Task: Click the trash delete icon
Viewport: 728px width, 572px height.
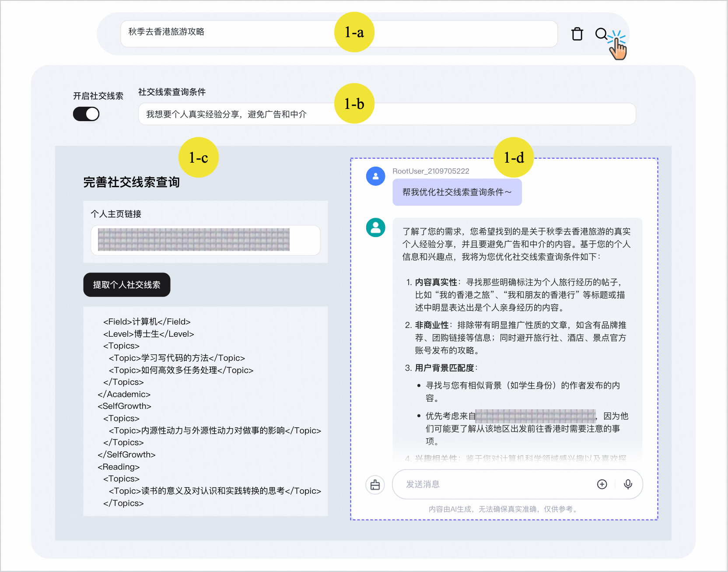Action: (x=577, y=34)
